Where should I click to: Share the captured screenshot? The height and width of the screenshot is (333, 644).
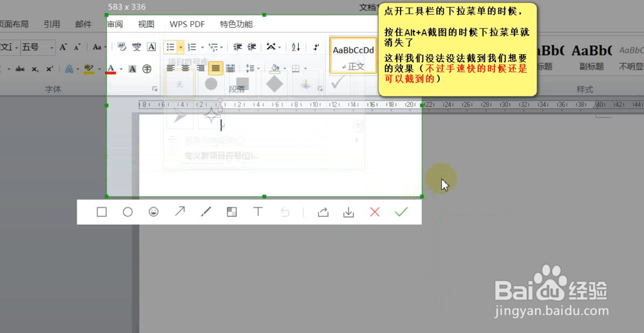[323, 212]
